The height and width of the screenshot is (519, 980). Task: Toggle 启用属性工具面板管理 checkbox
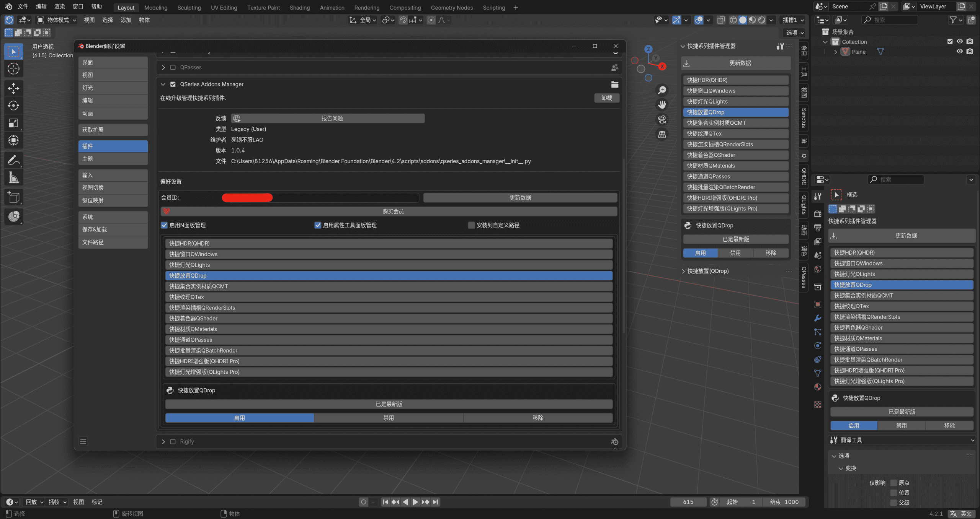(318, 225)
